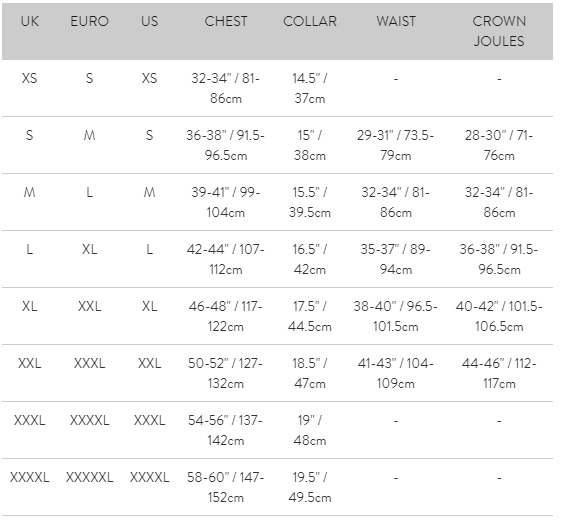
Task: Select Crown Joules 40-42" measurement cell
Action: [499, 316]
